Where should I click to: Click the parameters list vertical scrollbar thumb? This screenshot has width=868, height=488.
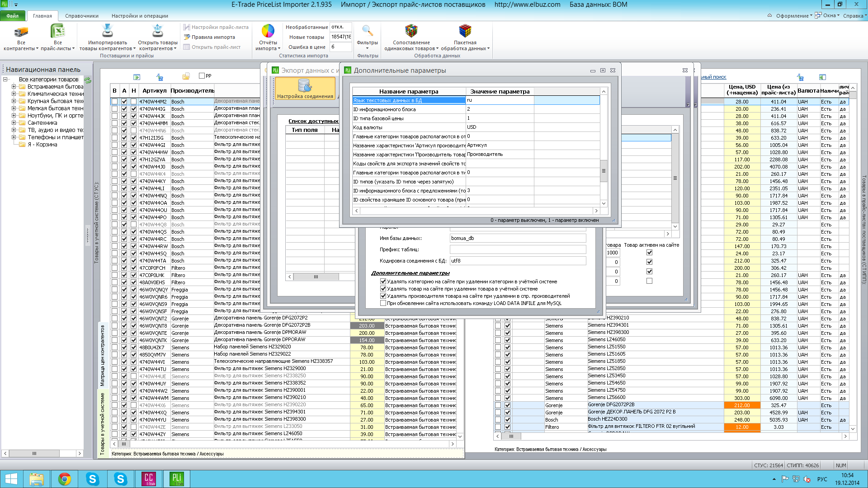(x=604, y=171)
